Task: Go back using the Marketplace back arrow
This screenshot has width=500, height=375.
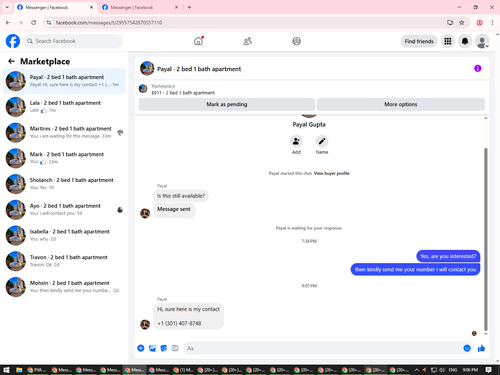Action: [11, 61]
